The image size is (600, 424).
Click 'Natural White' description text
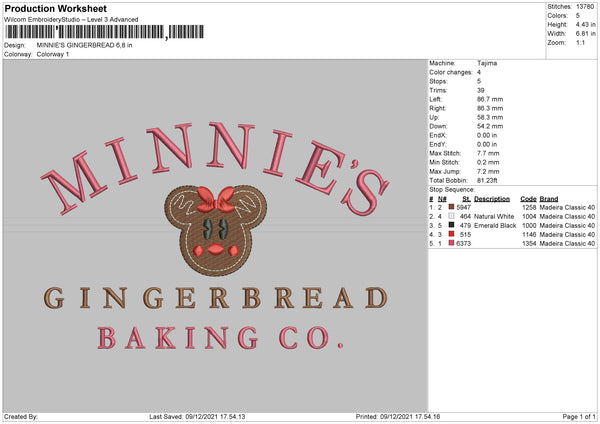(x=494, y=217)
